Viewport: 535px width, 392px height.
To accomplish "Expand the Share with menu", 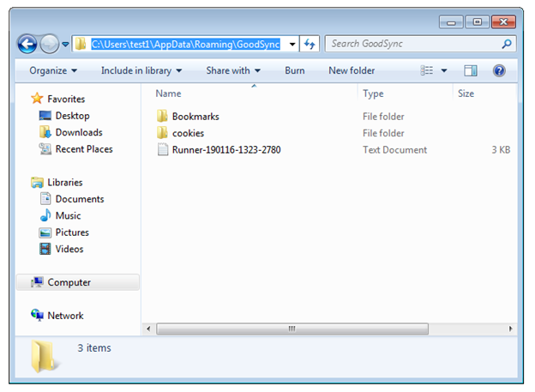I will pyautogui.click(x=233, y=70).
